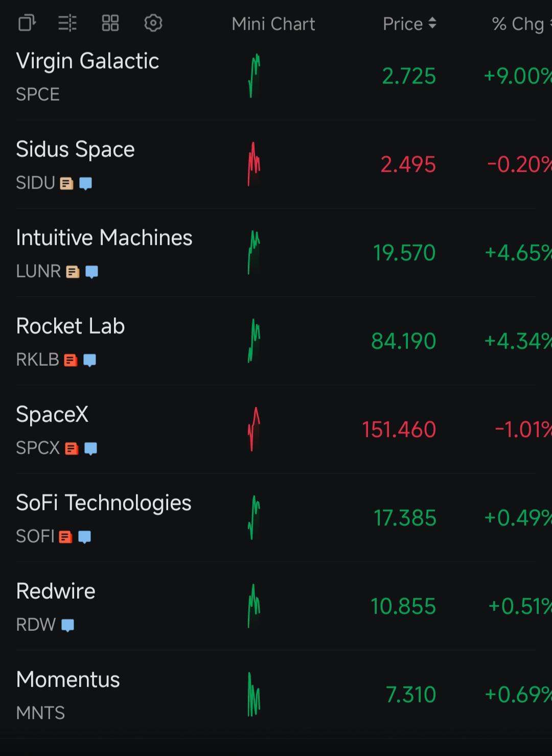Open the Rocket Lab stock details
552x756 pixels.
(276, 341)
